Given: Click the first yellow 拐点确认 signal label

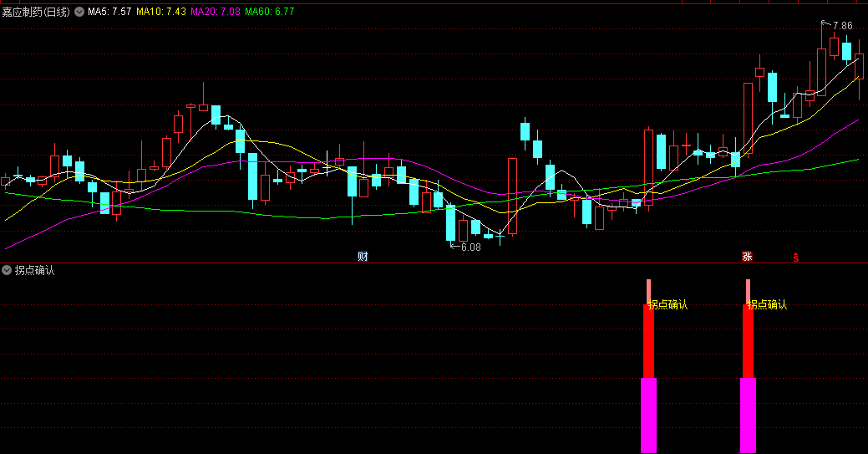Looking at the screenshot, I should click(x=667, y=304).
